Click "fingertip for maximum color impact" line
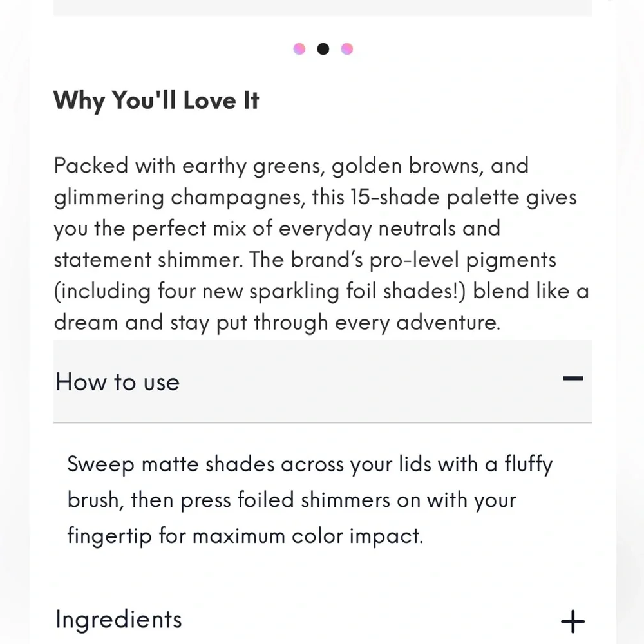This screenshot has height=644, width=644. [245, 536]
